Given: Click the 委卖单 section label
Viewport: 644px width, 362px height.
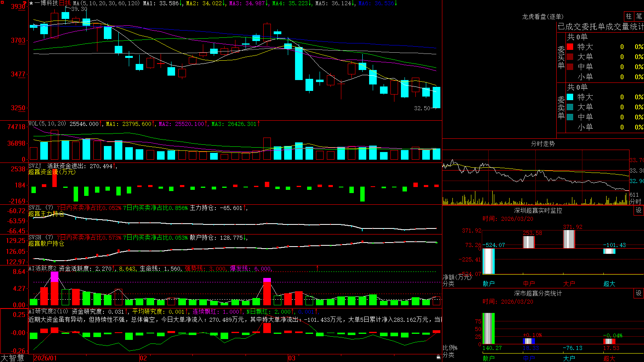Looking at the screenshot, I should (x=561, y=107).
